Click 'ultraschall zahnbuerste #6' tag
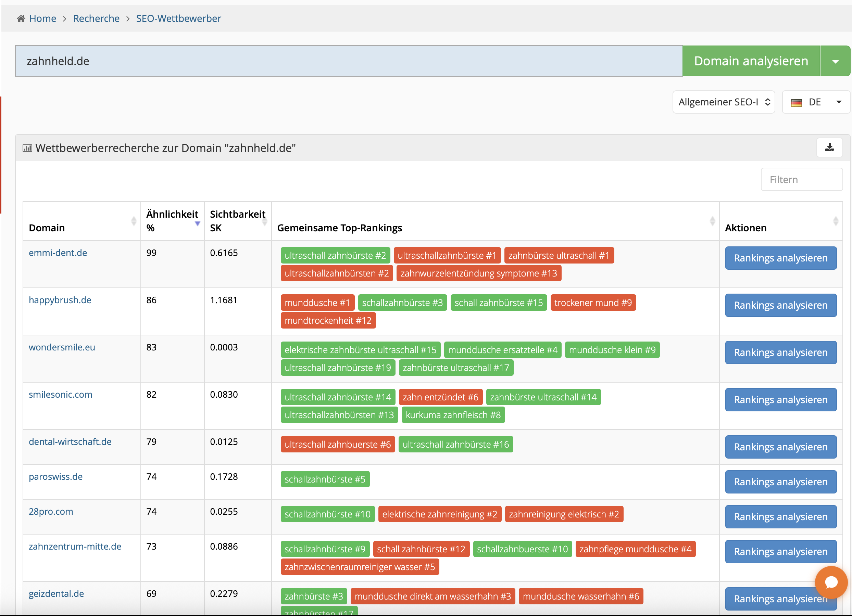Screen dimensions: 852x616 (338, 445)
